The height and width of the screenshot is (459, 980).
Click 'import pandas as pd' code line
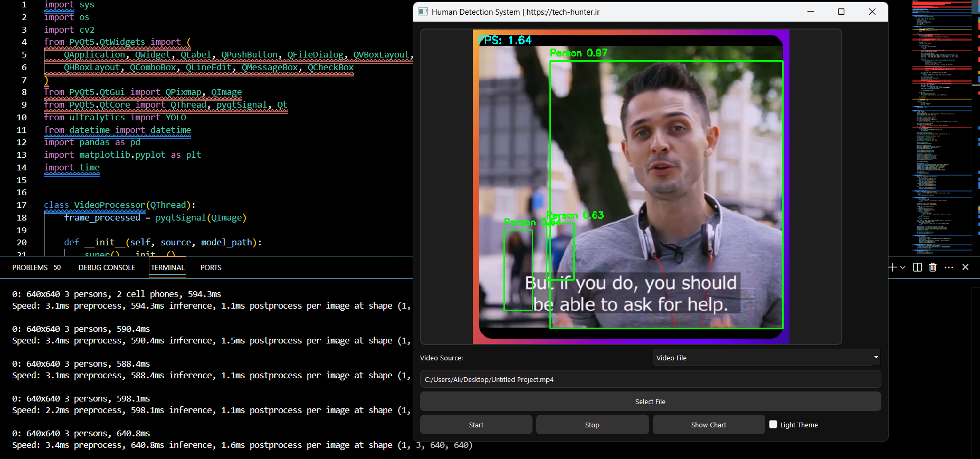tap(92, 142)
